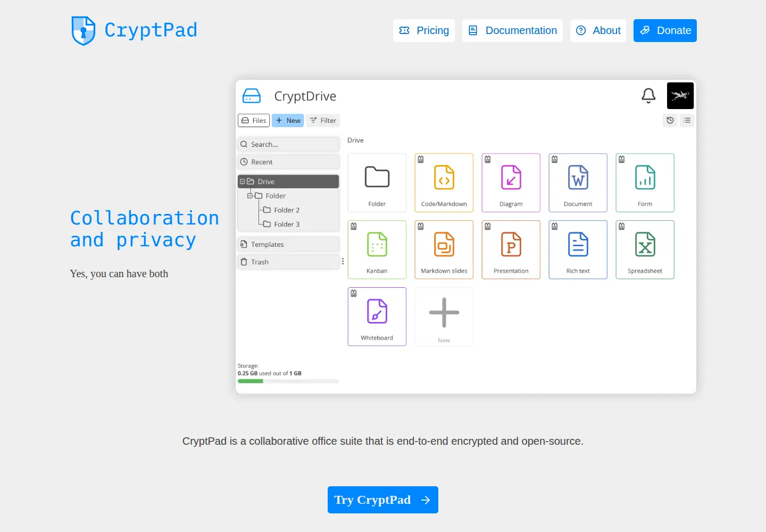Click the CryptPad wordmark text

coord(151,30)
